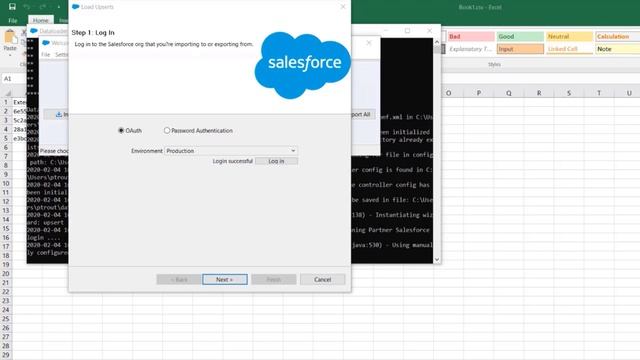Viewport: 640px width, 360px height.
Task: Click the cloud icon of the Dataloader window title
Action: coord(34,31)
